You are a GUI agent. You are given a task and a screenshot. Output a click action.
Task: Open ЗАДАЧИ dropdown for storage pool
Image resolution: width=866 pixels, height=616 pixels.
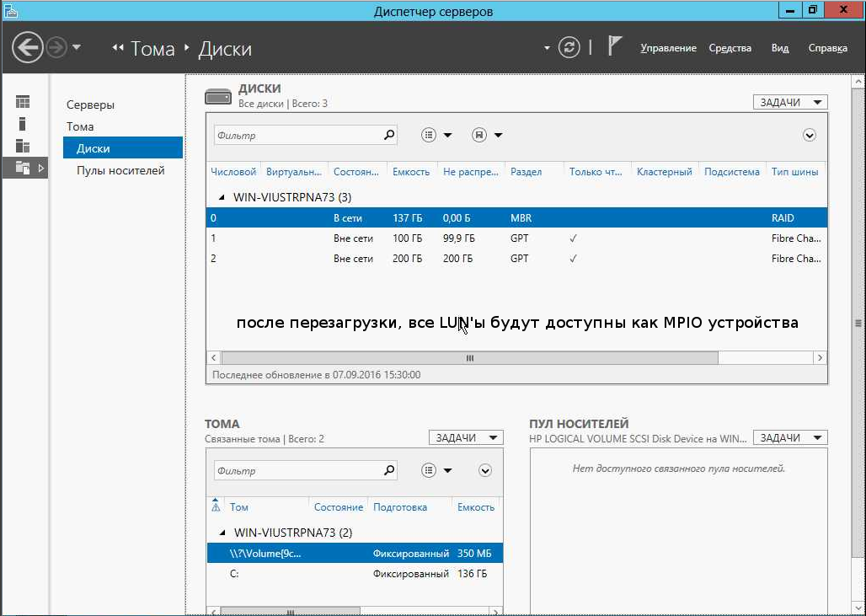coord(790,437)
